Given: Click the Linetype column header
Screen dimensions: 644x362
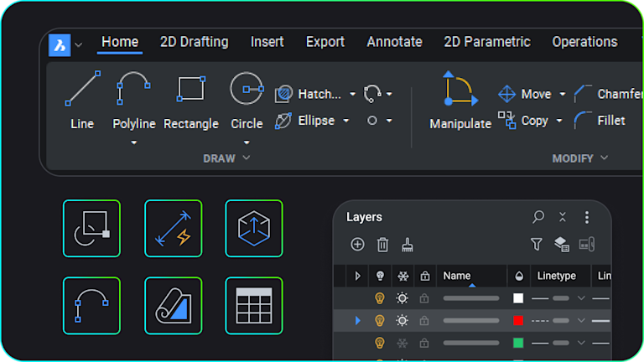Looking at the screenshot, I should coord(561,276).
